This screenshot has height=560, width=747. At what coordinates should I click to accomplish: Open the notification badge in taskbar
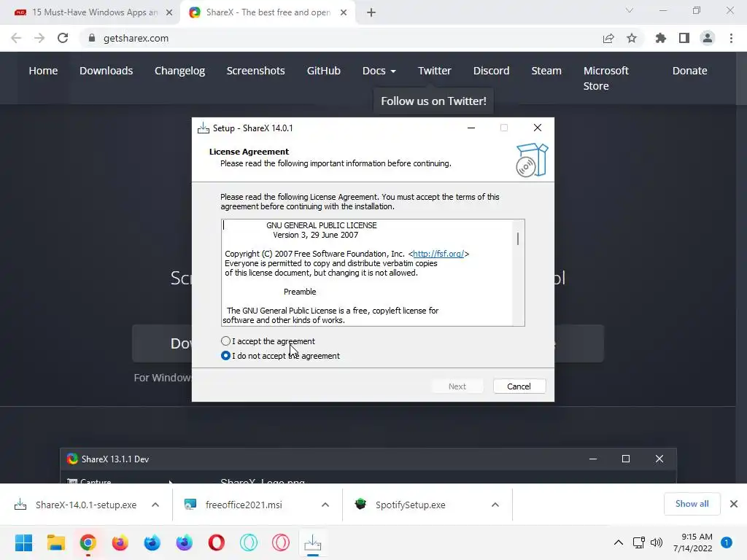[x=727, y=542]
